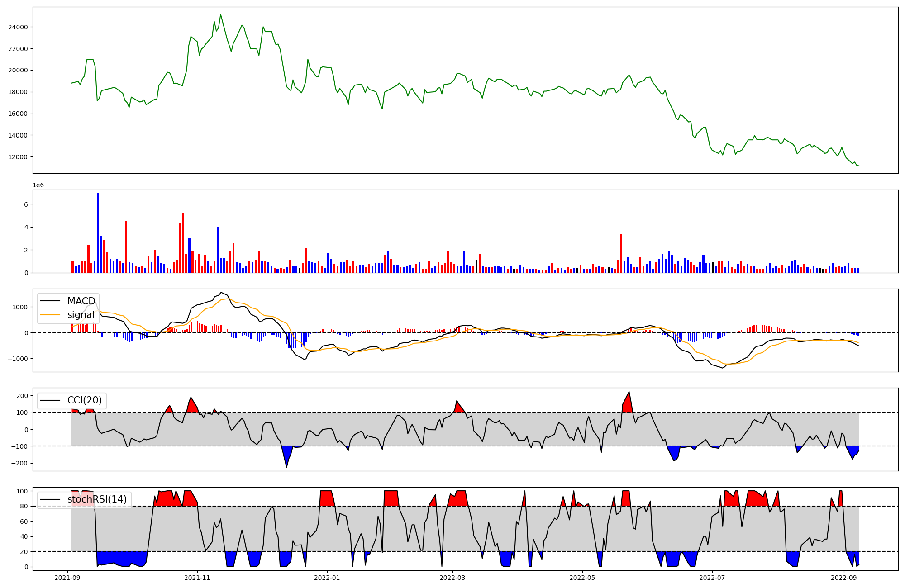Select the CCI(20) legend entry
Viewport: 905px width, 588px height.
tap(85, 400)
